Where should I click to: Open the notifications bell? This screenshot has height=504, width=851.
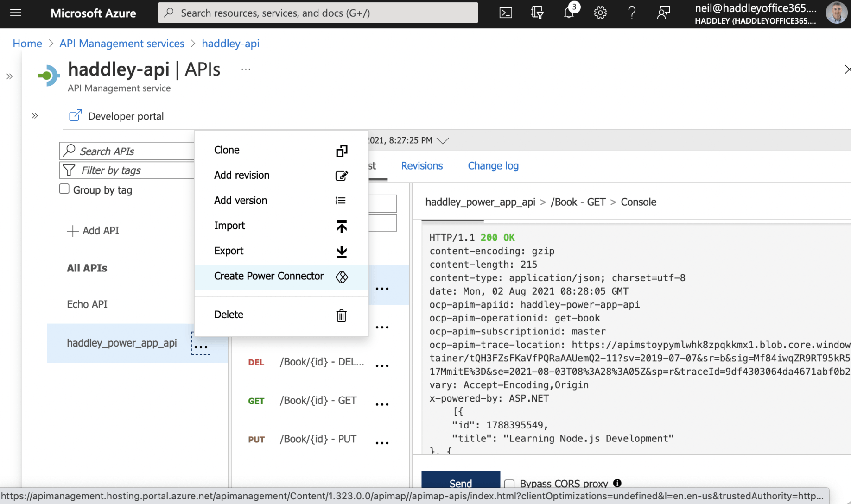[x=569, y=13]
